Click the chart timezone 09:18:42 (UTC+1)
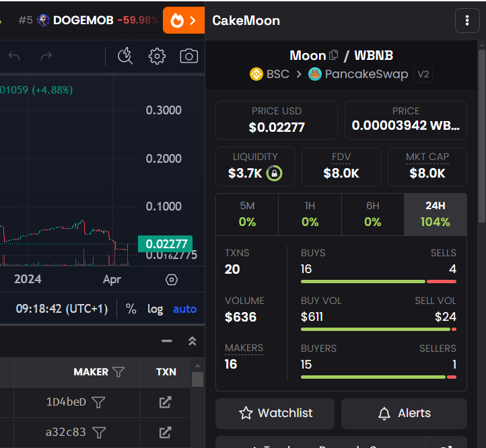Screen dimensions: 486x448 click(62, 309)
